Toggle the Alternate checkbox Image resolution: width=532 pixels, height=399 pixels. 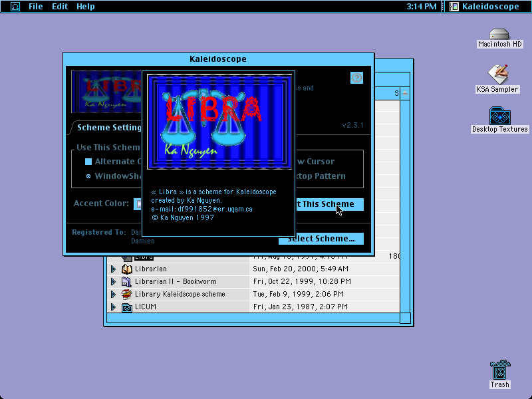88,162
